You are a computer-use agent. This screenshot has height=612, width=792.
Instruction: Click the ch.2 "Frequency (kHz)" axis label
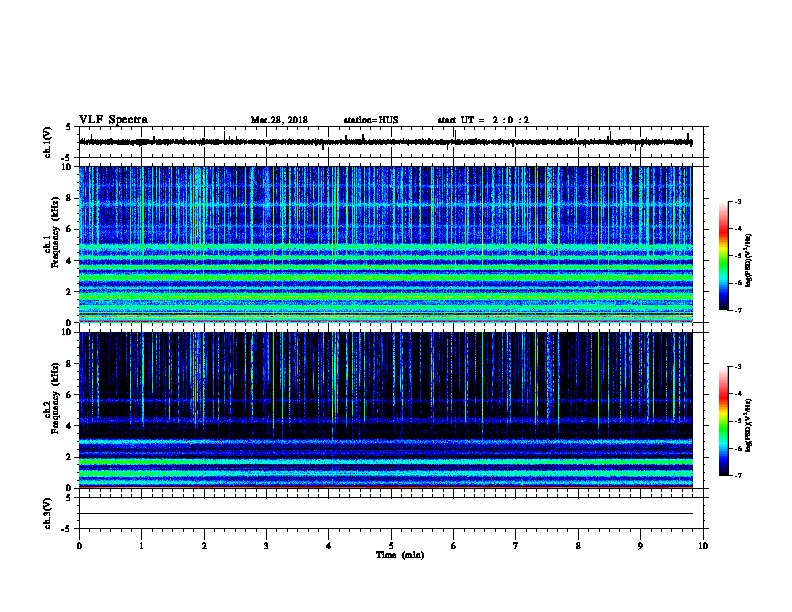click(x=55, y=398)
